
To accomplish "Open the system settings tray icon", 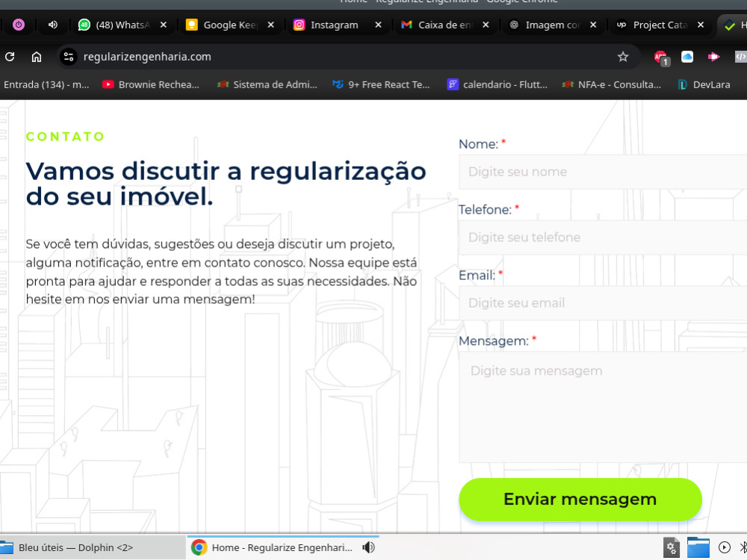I will point(672,547).
